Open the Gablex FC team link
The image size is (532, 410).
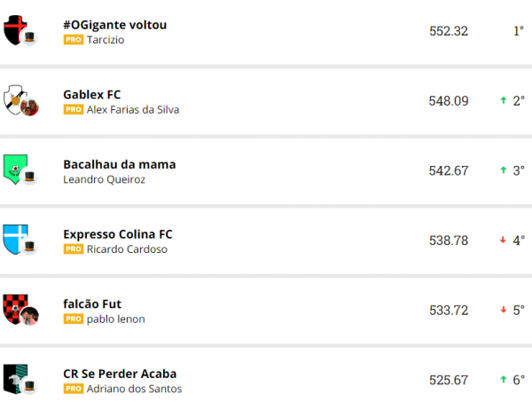[x=92, y=94]
